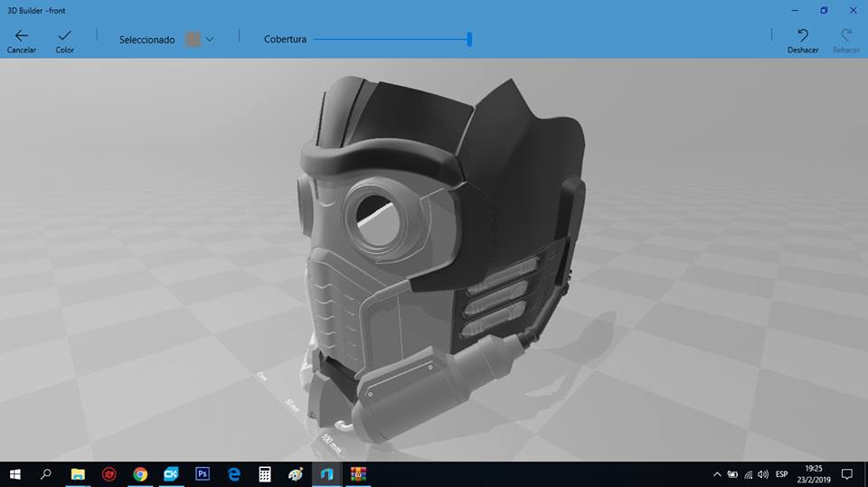868x487 pixels.
Task: Show hidden system tray icons
Action: 717,474
